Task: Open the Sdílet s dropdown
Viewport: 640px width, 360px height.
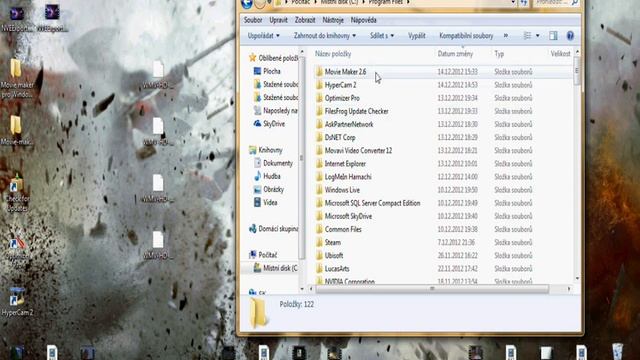Action: tap(382, 36)
